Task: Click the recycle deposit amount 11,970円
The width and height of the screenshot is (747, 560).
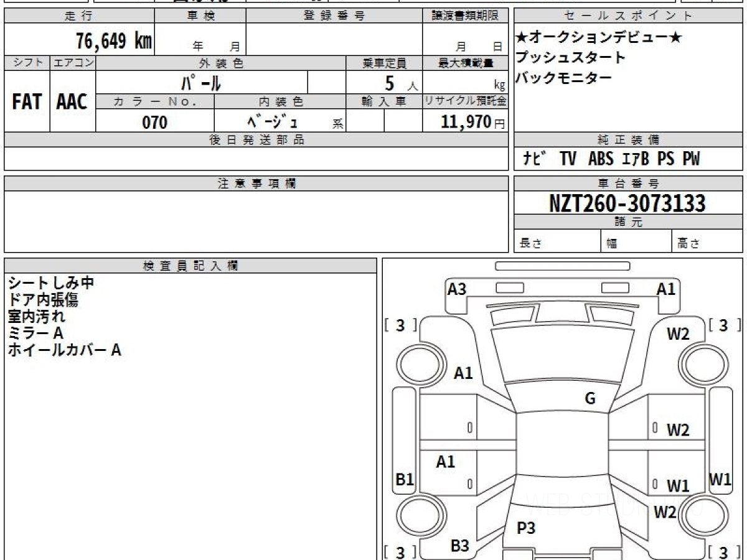Action: click(x=473, y=122)
